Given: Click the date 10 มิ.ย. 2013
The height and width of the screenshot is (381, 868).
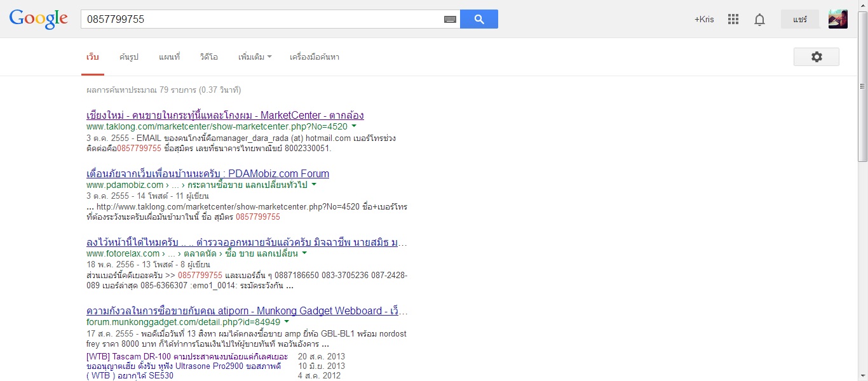Looking at the screenshot, I should [x=322, y=366].
